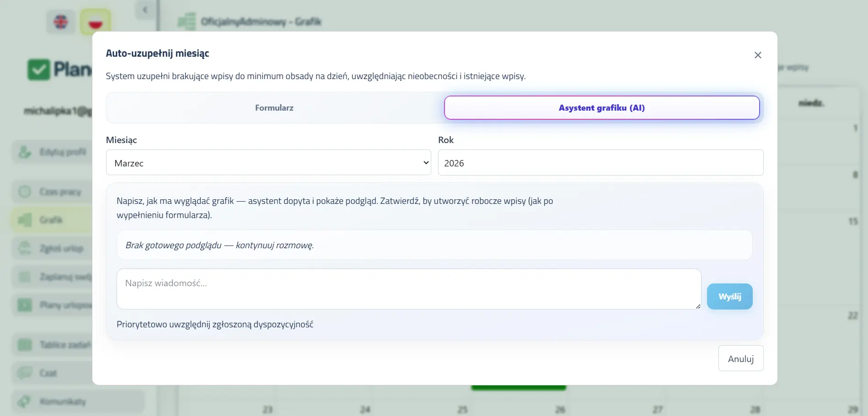The image size is (868, 416).
Task: Click the green checkmark Planer logo
Action: [x=39, y=70]
